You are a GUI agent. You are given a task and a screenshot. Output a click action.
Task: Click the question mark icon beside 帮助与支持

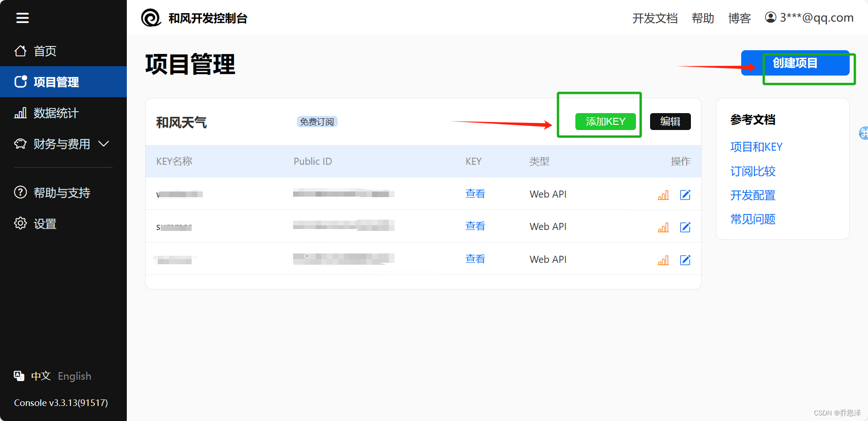click(21, 192)
